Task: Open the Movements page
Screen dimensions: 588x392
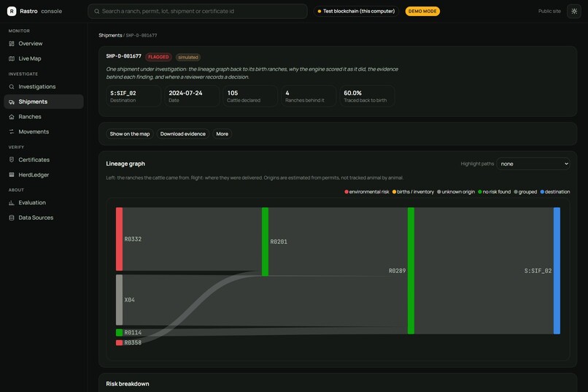Action: (x=44, y=131)
